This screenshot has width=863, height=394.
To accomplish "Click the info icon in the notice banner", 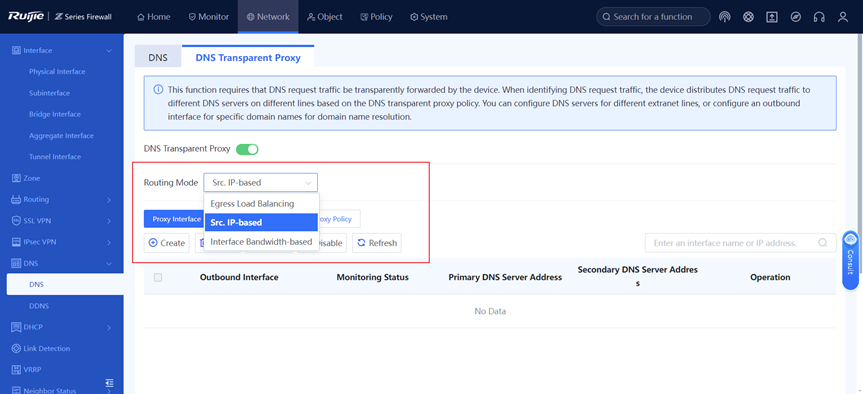I will pos(158,89).
